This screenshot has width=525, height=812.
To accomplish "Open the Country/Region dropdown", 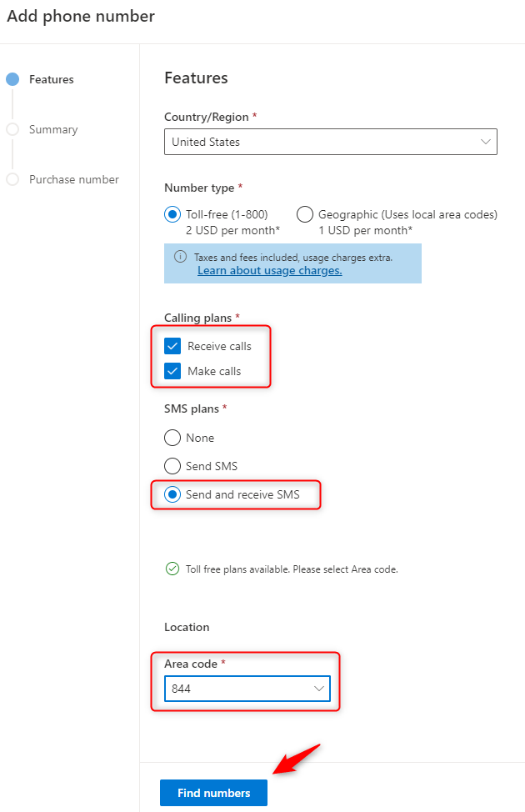I will (x=330, y=142).
